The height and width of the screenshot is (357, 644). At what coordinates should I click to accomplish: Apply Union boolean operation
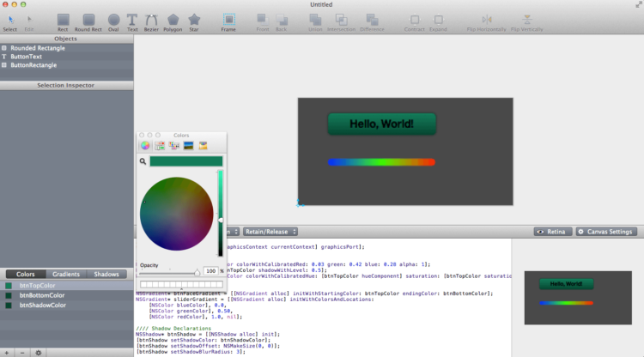pos(315,23)
